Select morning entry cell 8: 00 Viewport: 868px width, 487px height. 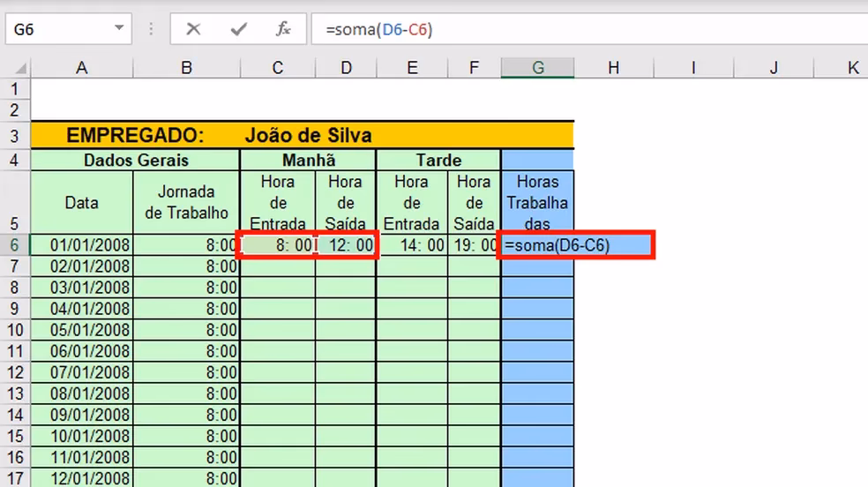(x=278, y=244)
